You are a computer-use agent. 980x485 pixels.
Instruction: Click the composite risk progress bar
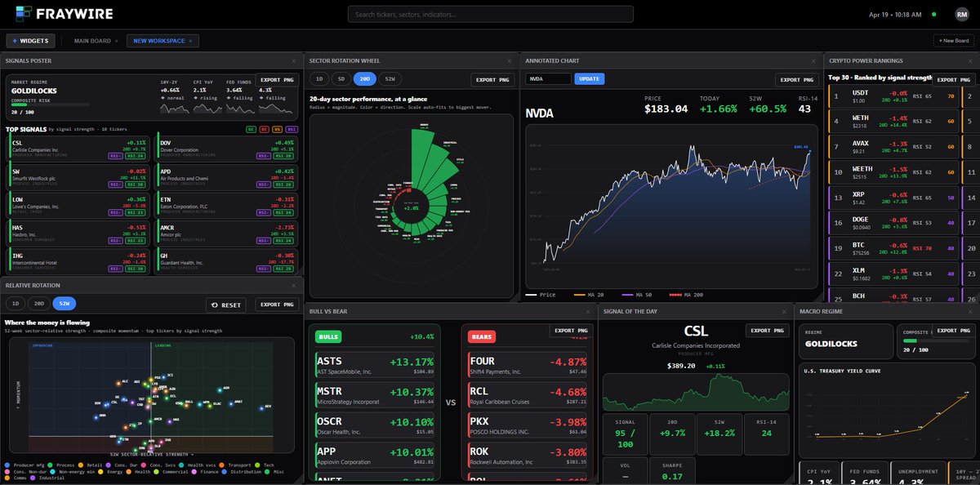50,105
